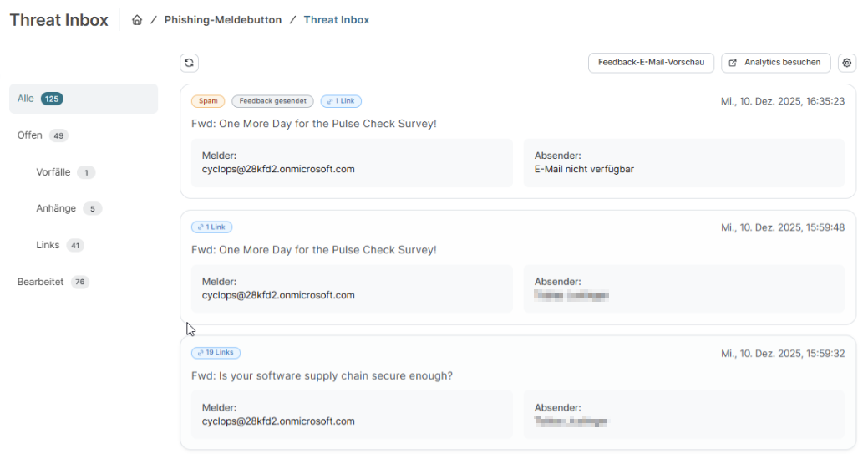868x454 pixels.
Task: Click the Spam tag on the first email
Action: coord(208,101)
